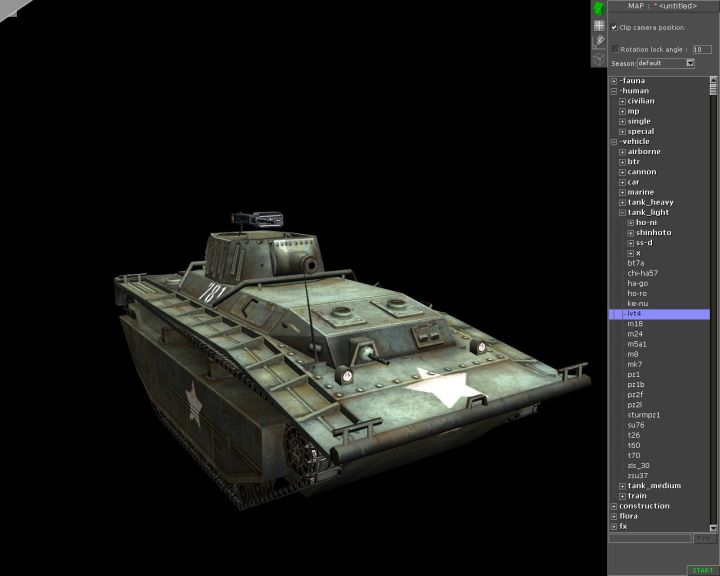Select the dropper tool icon in sidebar

click(599, 41)
